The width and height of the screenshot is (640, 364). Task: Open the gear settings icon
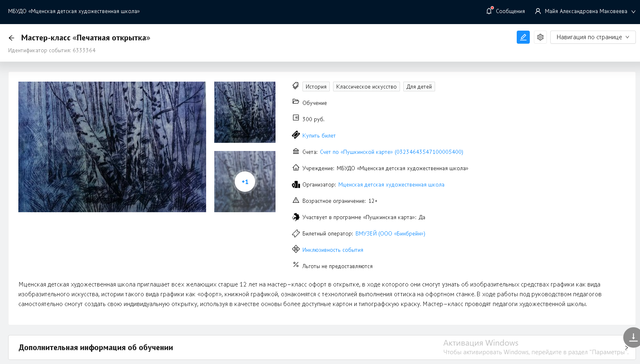(x=540, y=37)
